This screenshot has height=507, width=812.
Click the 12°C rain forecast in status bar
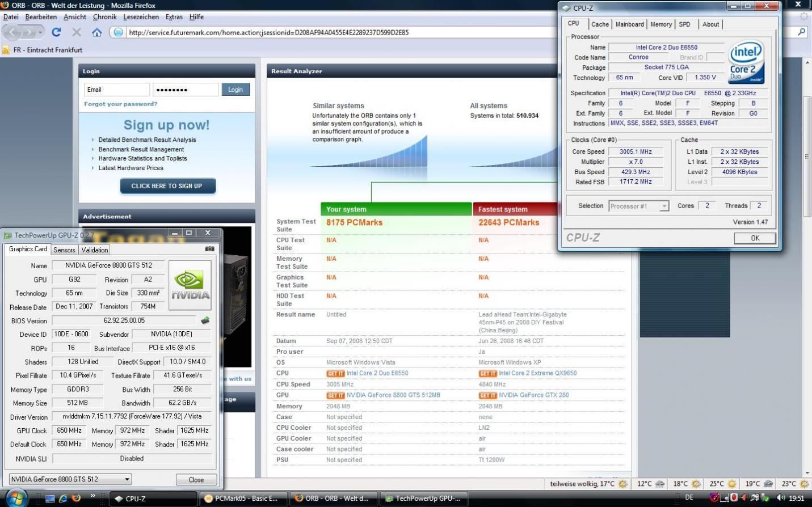coord(651,484)
